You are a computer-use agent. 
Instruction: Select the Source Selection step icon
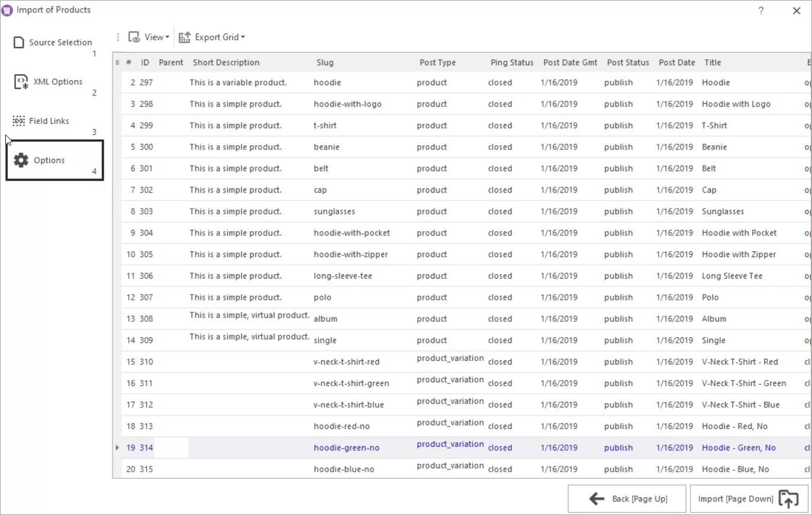coord(18,41)
